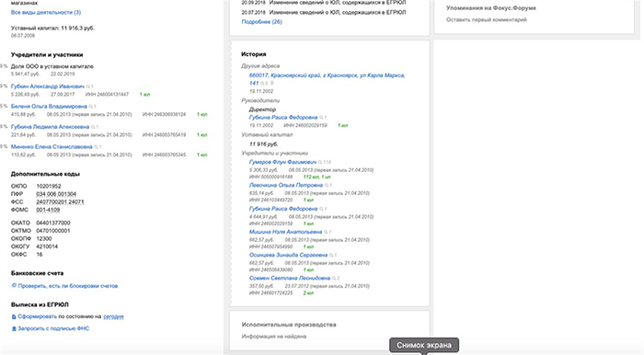The height and width of the screenshot is (355, 644).
Task: Expand Все виды деятельности (3)
Action: pyautogui.click(x=46, y=12)
